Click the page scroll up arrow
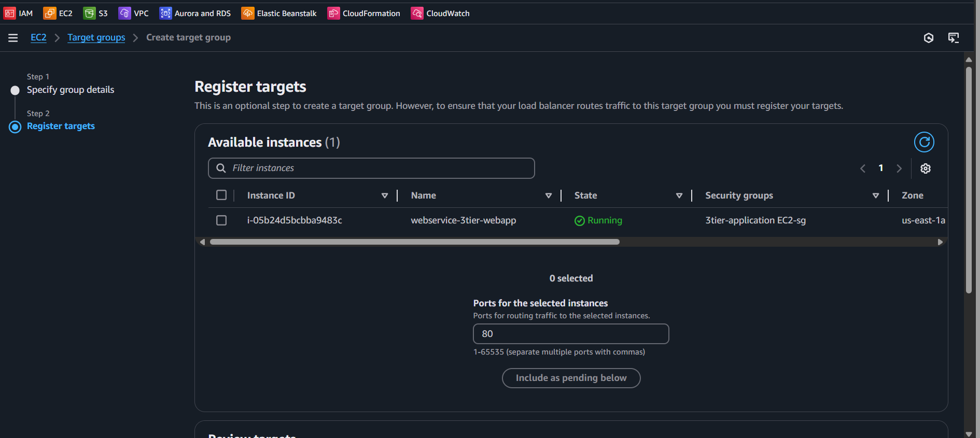980x438 pixels. [x=969, y=60]
